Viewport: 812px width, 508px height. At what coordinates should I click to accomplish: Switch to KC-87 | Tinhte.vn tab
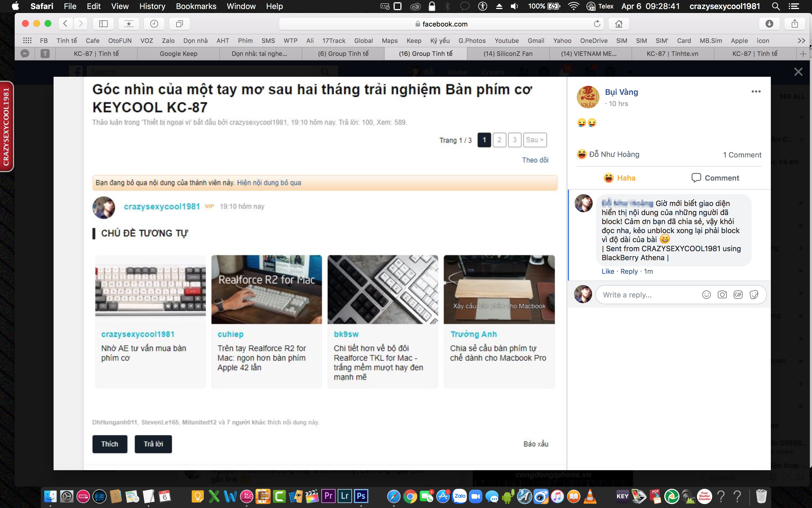(x=672, y=54)
